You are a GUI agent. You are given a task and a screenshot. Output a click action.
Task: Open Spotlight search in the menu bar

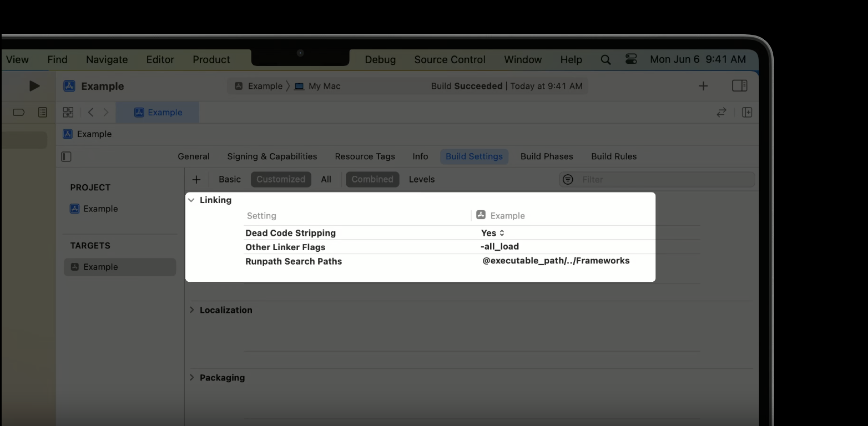coord(605,59)
